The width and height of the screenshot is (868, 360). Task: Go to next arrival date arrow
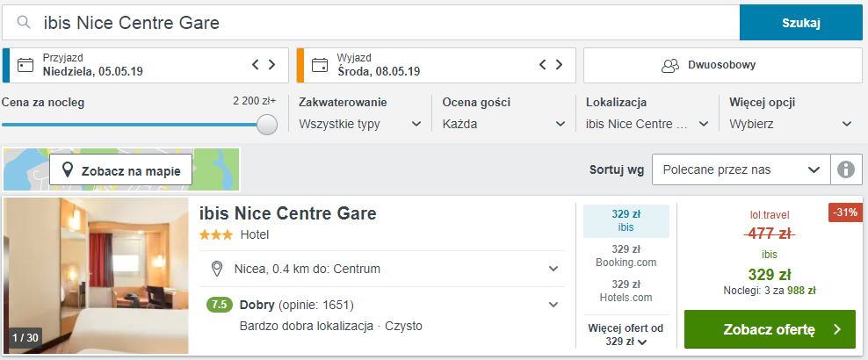click(271, 65)
